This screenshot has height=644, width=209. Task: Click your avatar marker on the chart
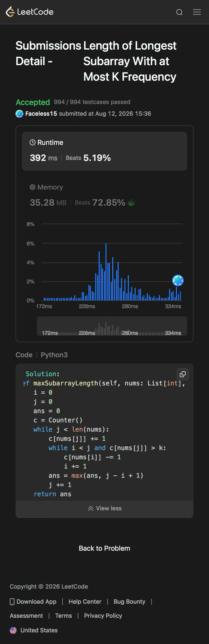tap(178, 280)
